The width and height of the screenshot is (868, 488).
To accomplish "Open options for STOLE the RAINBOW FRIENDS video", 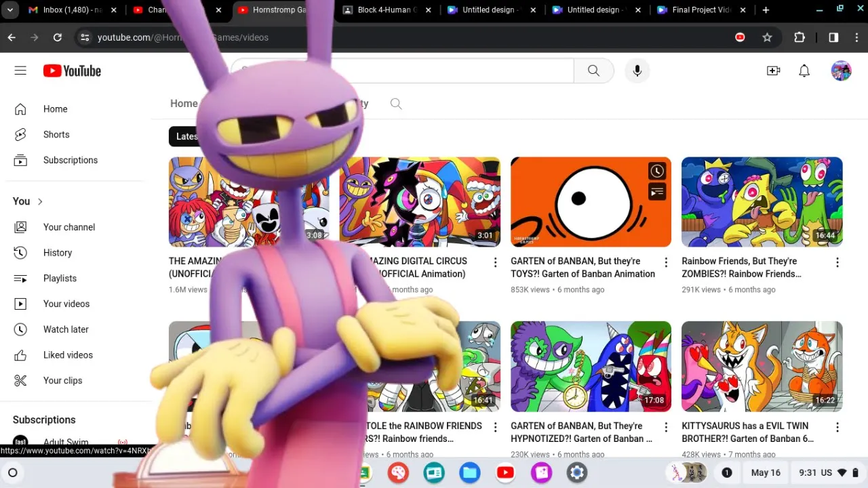I will coord(495,427).
